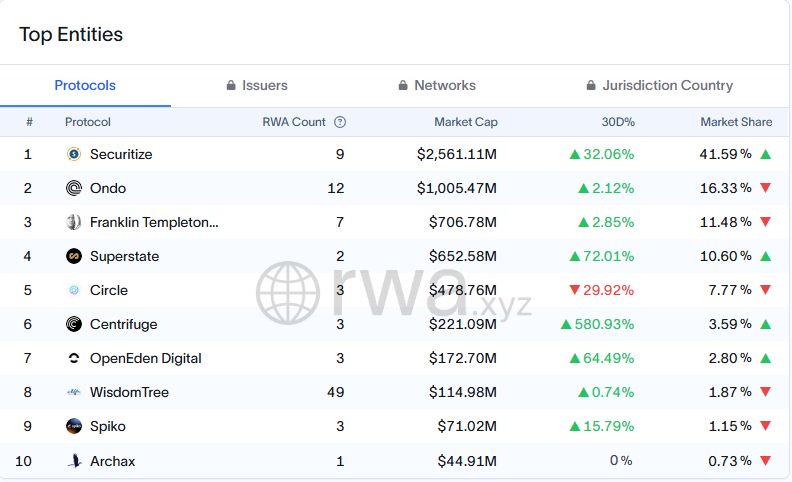This screenshot has height=482, width=792.
Task: Open the Securitize protocol link
Action: (x=121, y=154)
